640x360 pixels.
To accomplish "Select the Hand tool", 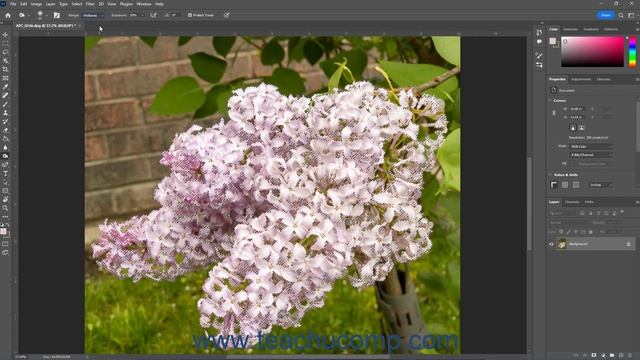I will pyautogui.click(x=5, y=200).
